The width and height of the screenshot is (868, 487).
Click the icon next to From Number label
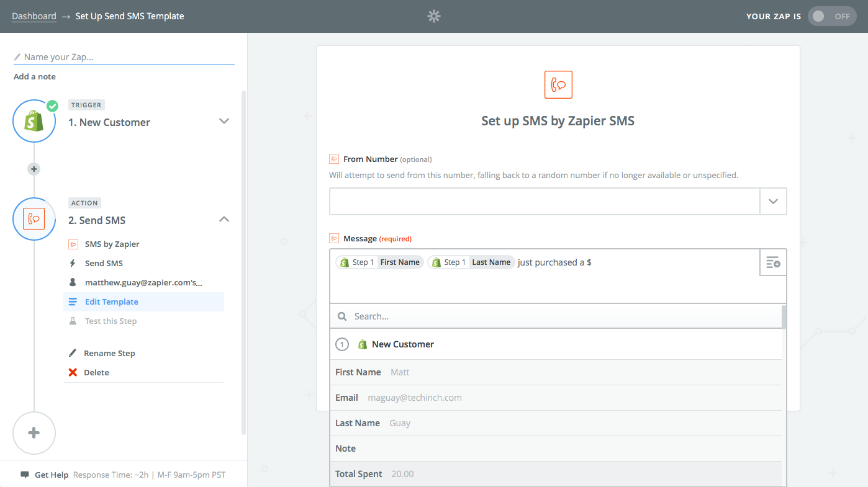pos(334,159)
